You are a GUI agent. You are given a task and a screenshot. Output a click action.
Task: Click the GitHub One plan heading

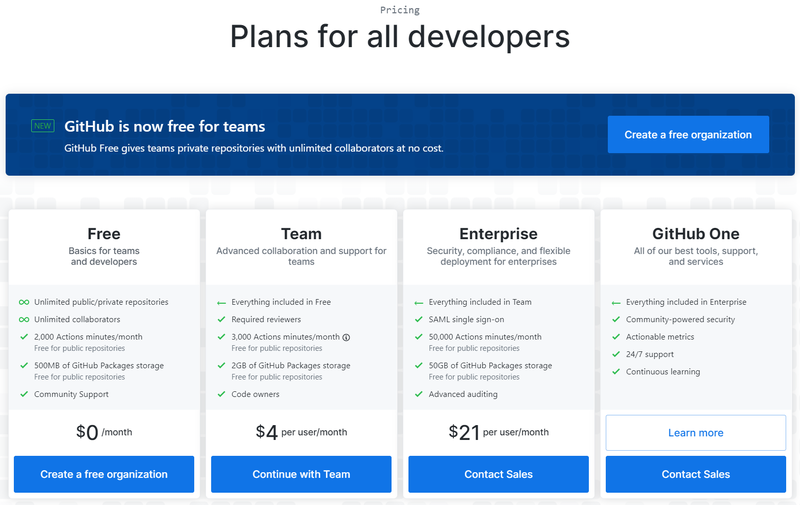pos(696,234)
